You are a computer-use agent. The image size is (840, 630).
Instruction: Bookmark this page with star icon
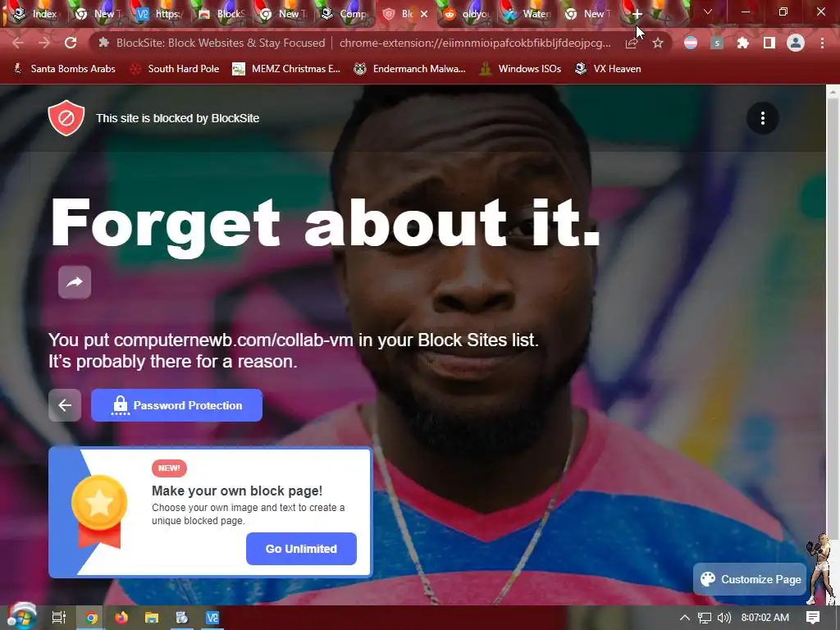pyautogui.click(x=658, y=43)
